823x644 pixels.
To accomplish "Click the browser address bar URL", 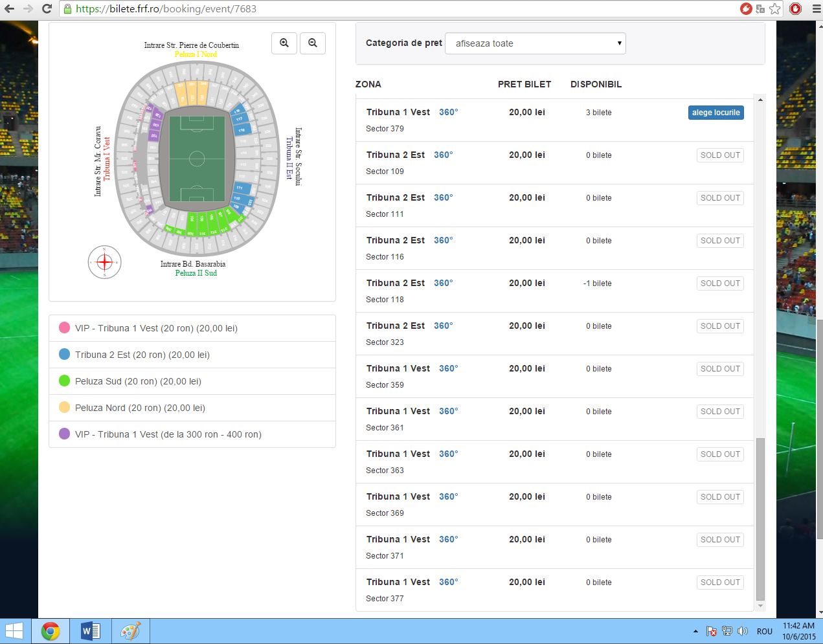I will tap(166, 9).
